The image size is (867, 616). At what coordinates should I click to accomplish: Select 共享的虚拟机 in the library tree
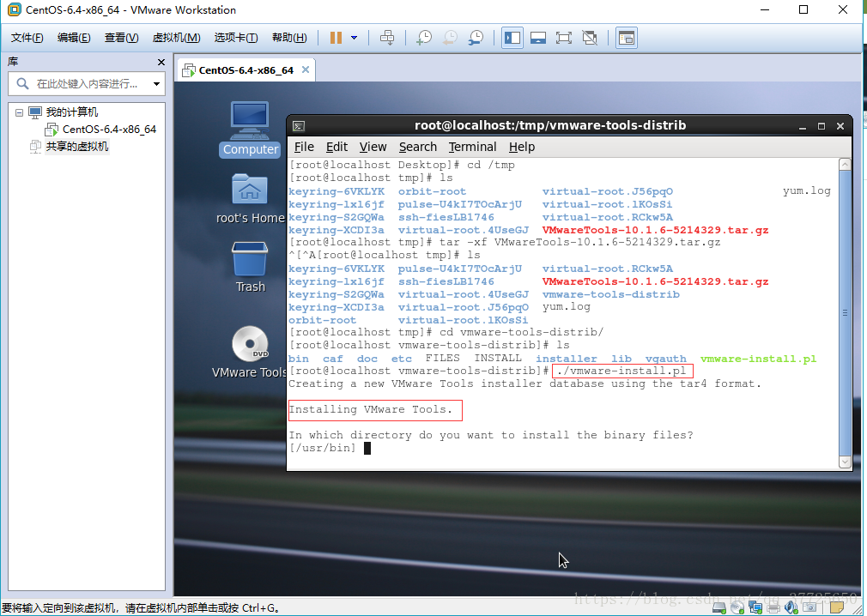pos(77,147)
